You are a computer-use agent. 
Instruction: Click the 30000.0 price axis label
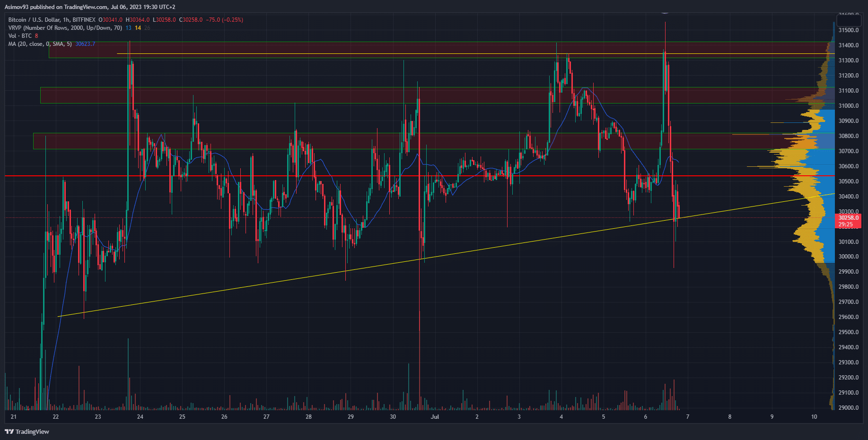point(849,257)
